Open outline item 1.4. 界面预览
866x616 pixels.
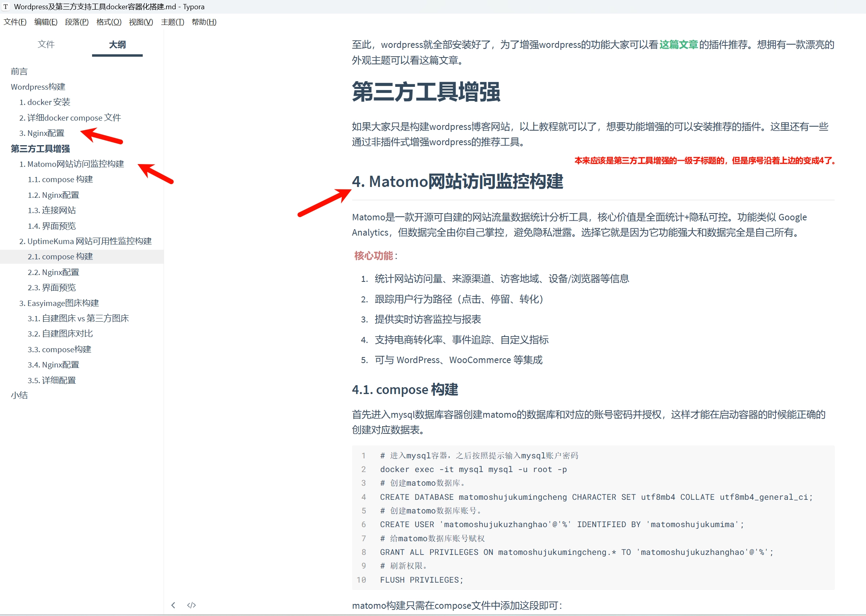click(52, 226)
